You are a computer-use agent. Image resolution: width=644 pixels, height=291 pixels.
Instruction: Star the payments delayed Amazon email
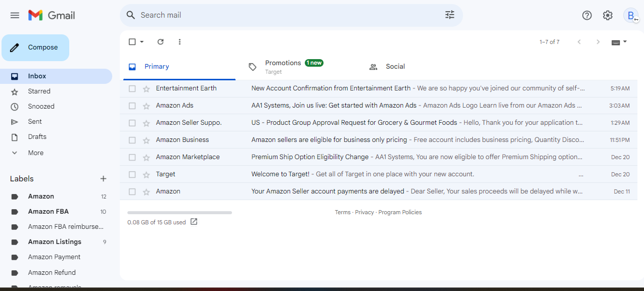pyautogui.click(x=147, y=192)
